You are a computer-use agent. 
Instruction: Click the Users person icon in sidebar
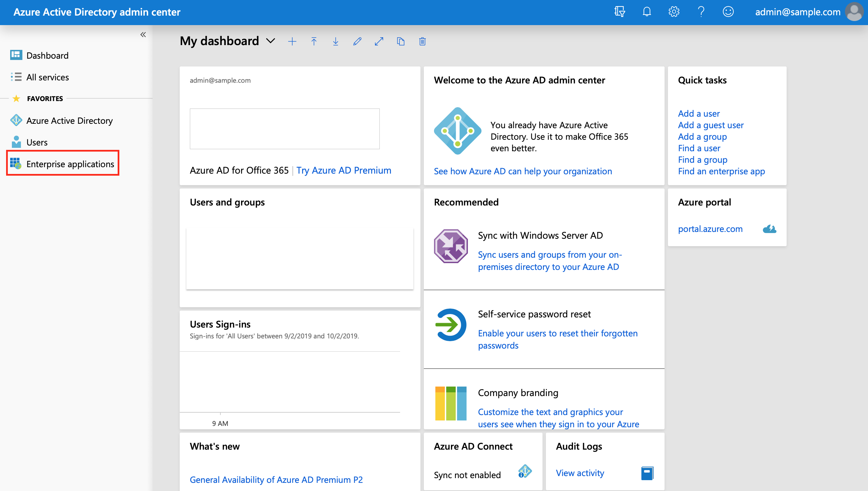(x=16, y=142)
